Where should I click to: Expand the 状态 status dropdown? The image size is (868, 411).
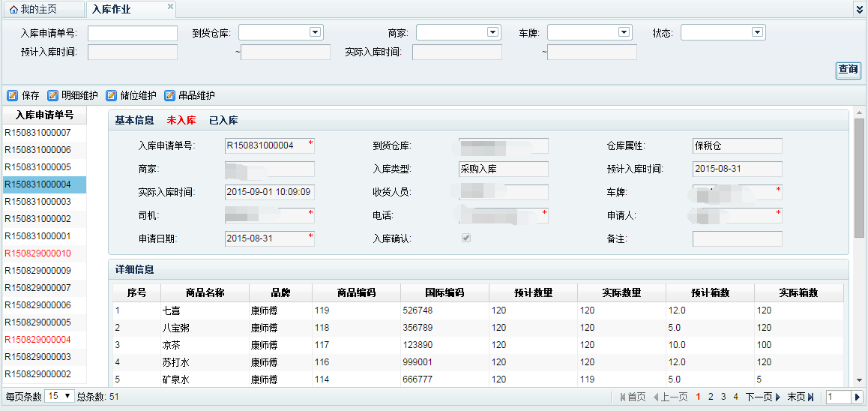(757, 32)
